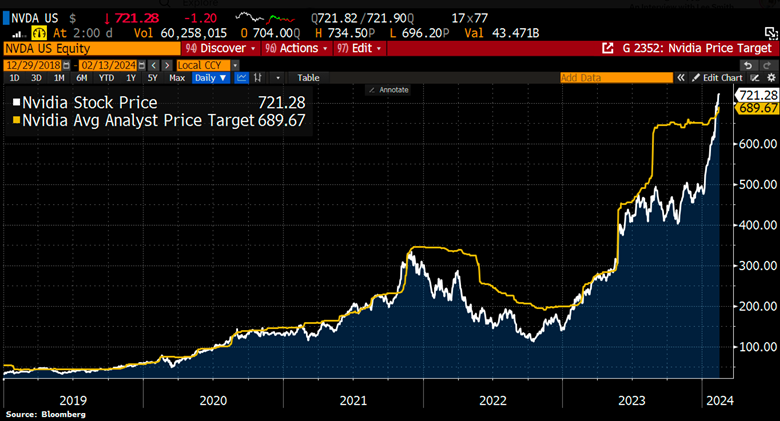Collapse the toolbar with double chevron icon

tap(681, 78)
